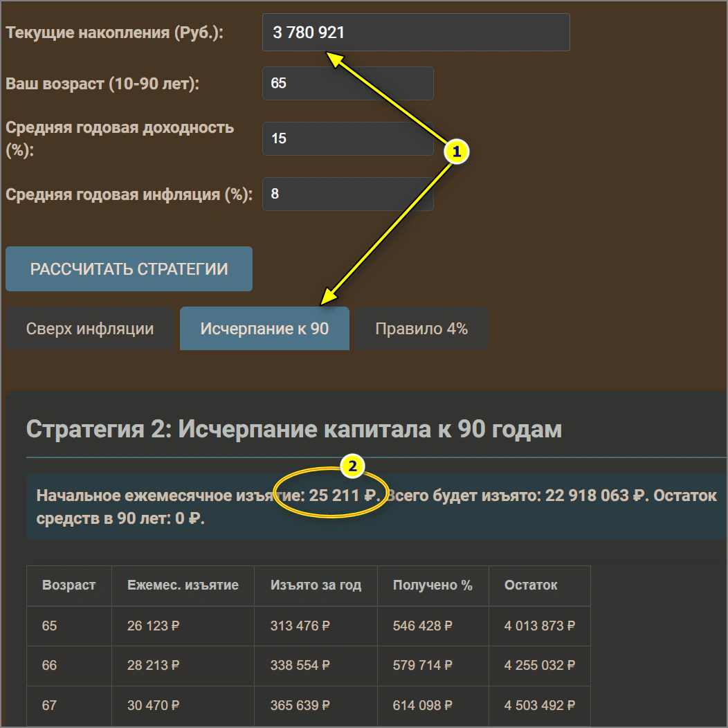The image size is (728, 728).
Task: Click the 546 428 ₽ interest cell
Action: pyautogui.click(x=433, y=626)
